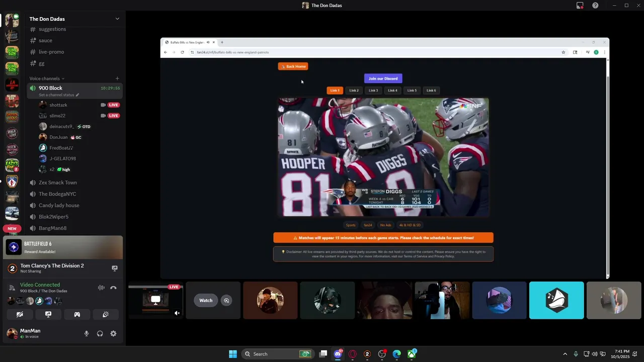Open the Windows Start menu

[x=233, y=354]
